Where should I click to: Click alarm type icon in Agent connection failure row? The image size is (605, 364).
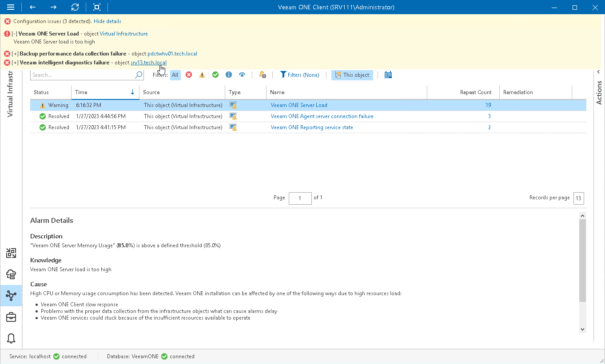(233, 116)
